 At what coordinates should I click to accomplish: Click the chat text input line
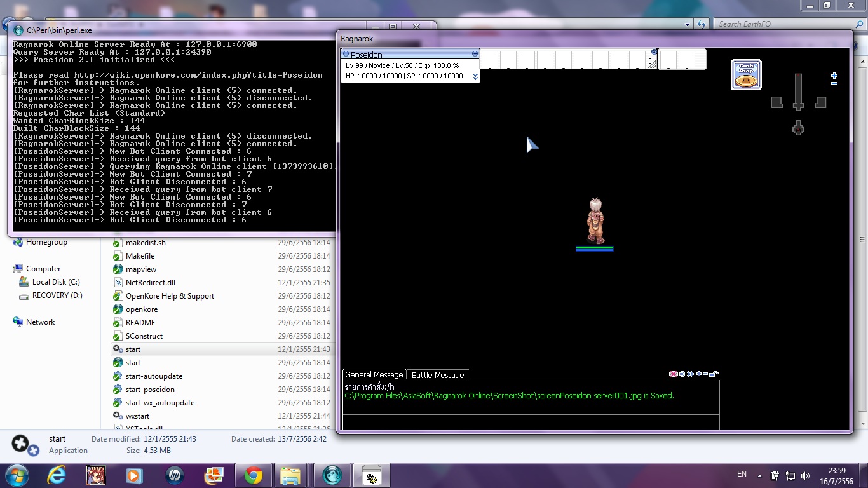click(x=531, y=422)
